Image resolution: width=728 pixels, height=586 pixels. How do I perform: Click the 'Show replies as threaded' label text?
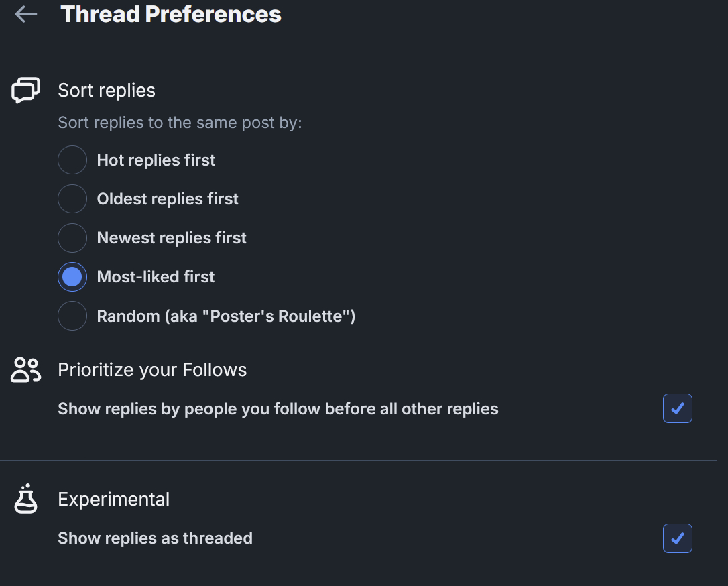pos(155,538)
